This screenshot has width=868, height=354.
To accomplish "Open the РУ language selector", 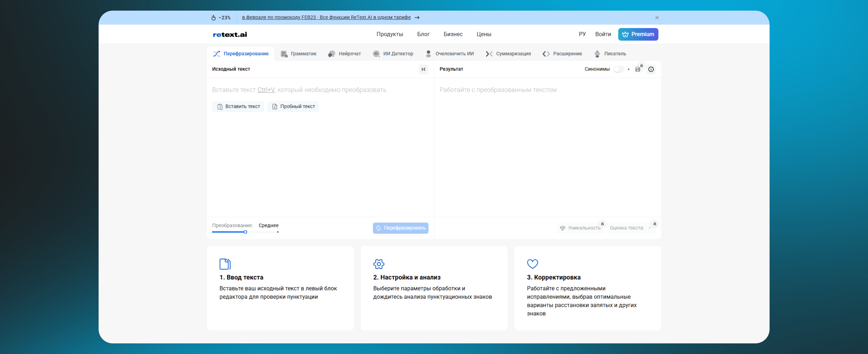I will tap(582, 34).
